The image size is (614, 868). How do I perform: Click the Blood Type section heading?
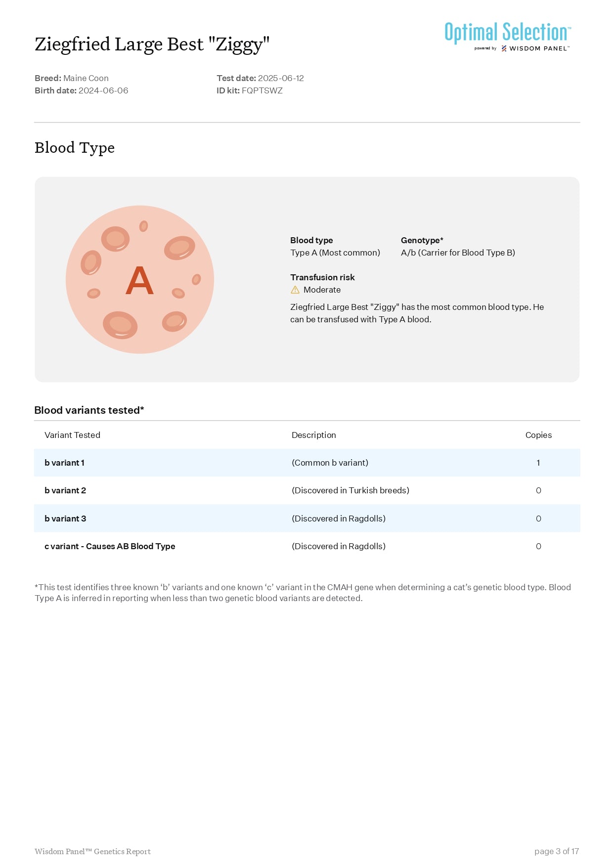75,148
